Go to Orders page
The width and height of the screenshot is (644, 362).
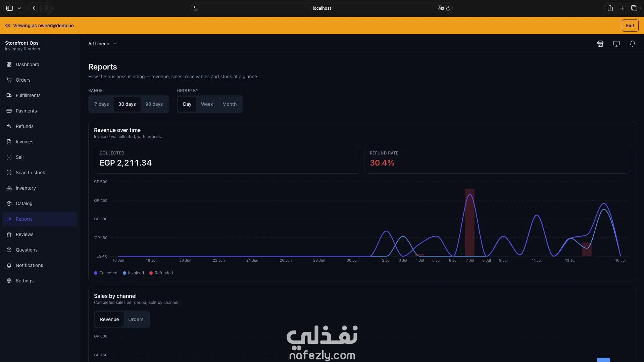coord(40,80)
